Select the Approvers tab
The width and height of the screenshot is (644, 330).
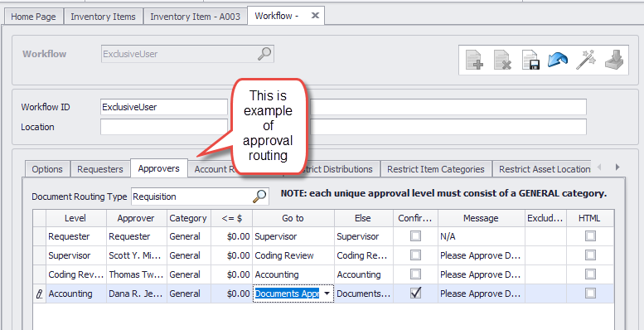(159, 168)
